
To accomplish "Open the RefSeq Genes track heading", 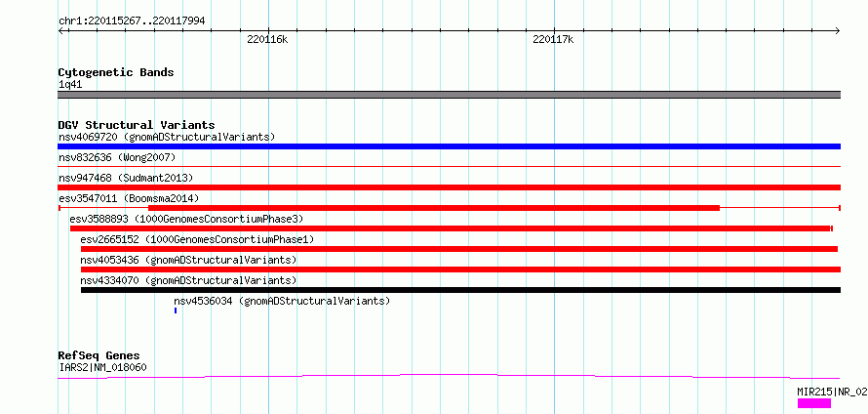I will click(x=99, y=355).
